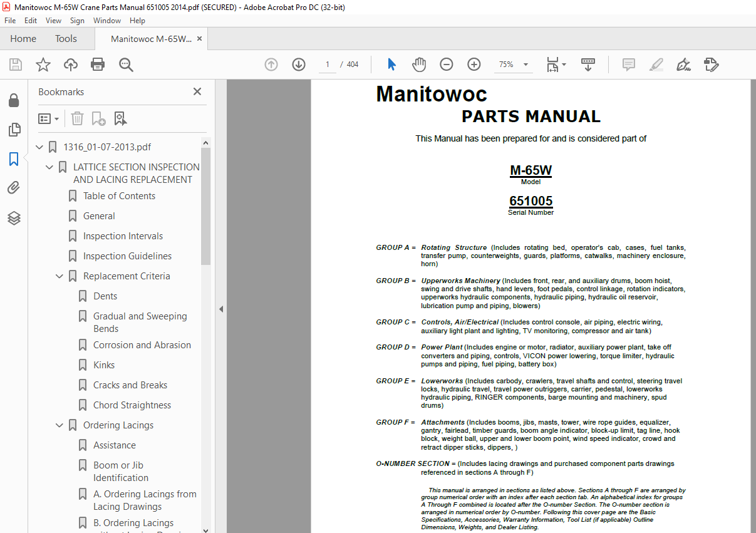Click the 651005 serial number text
Viewport: 756px width, 533px height.
coord(531,201)
